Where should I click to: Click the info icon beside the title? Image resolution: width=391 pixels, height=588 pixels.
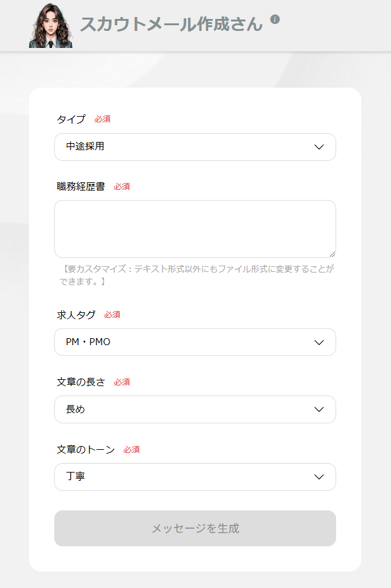[275, 20]
